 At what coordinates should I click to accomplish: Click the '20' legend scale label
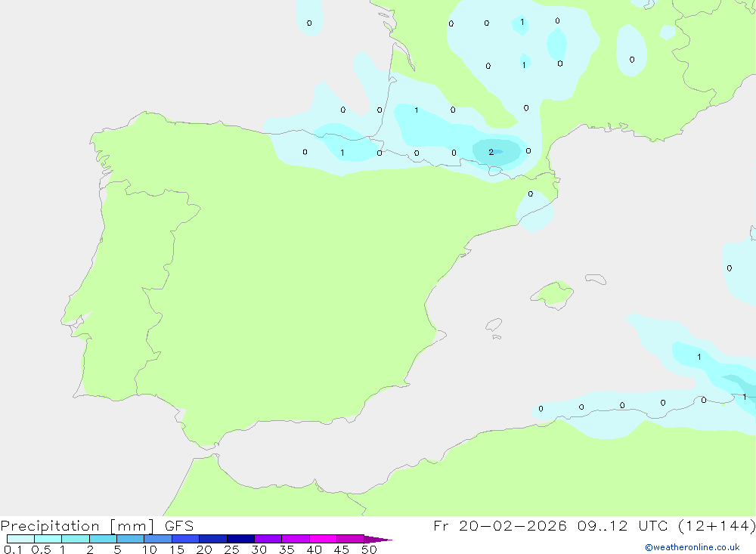[204, 549]
